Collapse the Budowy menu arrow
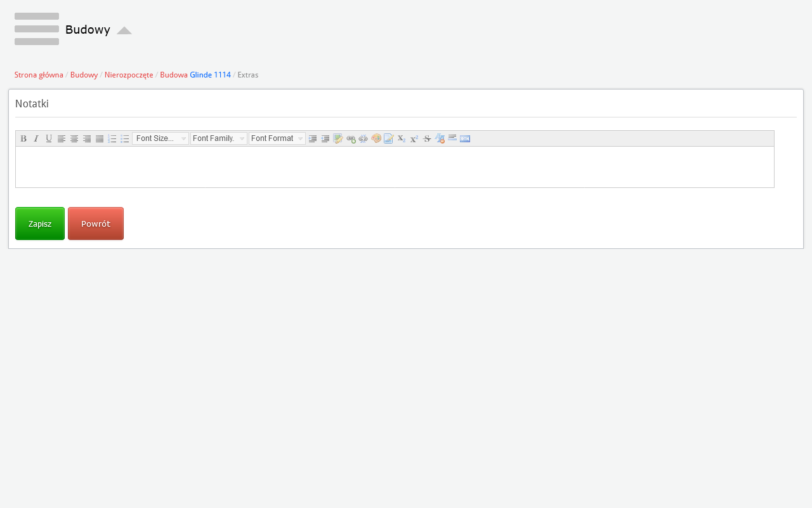This screenshot has width=812, height=508. pyautogui.click(x=124, y=30)
